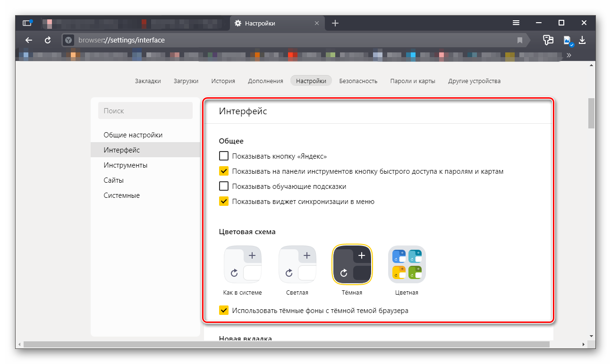Screen dimensions: 611x364
Task: Click the tab panel icon at top-left
Action: [x=27, y=23]
